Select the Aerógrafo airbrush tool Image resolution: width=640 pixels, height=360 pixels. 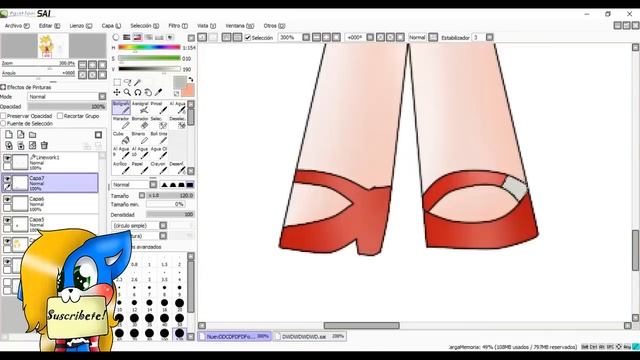coord(140,108)
